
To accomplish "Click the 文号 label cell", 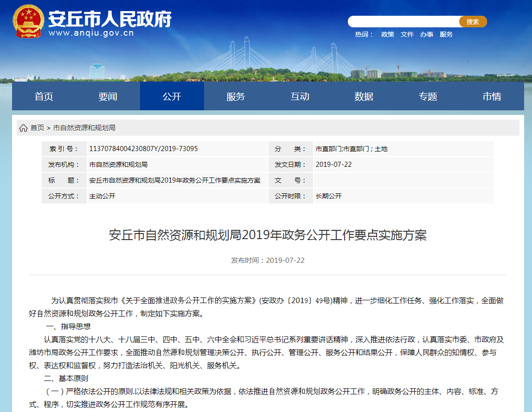I will (x=290, y=180).
